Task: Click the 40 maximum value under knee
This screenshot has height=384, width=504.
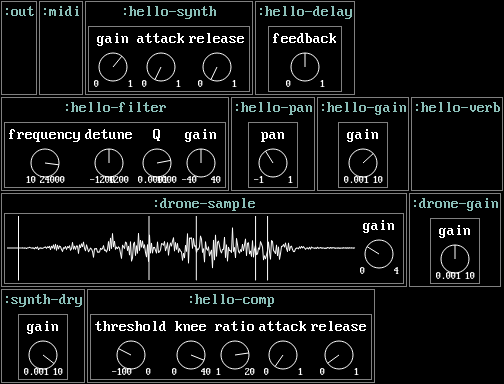Action: click(x=206, y=371)
